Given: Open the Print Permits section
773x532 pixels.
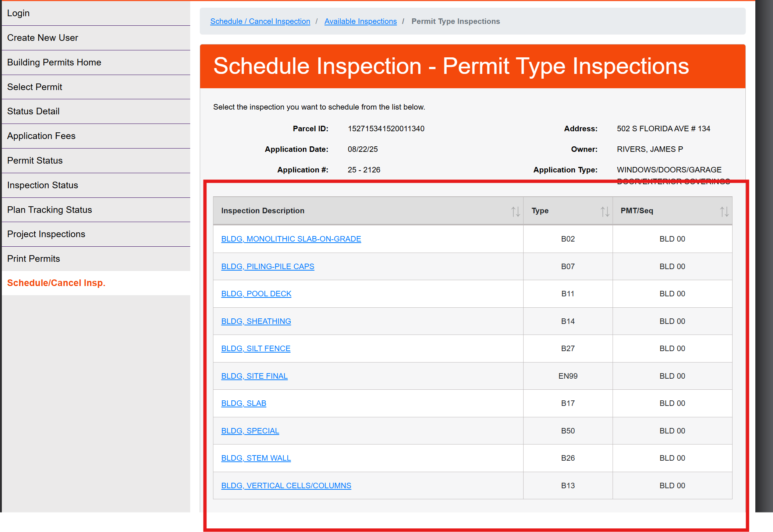Looking at the screenshot, I should [x=33, y=258].
